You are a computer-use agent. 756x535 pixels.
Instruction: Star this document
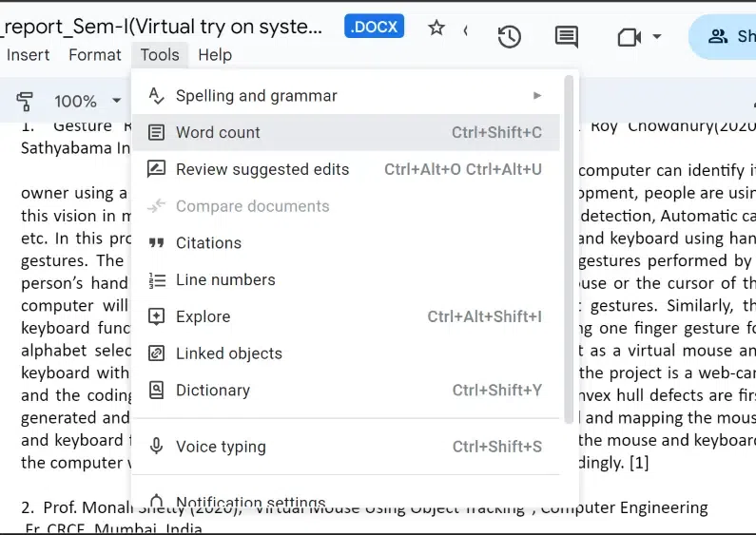click(x=436, y=29)
